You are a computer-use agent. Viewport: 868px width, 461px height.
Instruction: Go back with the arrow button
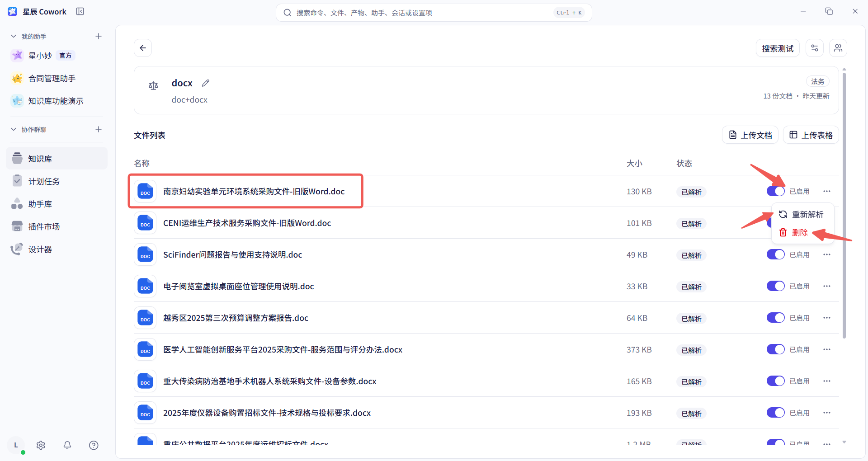143,48
